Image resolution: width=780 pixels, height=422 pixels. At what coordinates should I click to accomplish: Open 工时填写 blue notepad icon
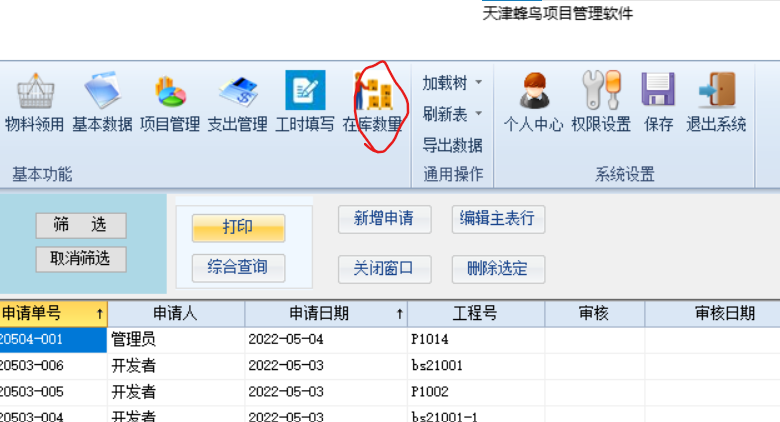pyautogui.click(x=305, y=90)
